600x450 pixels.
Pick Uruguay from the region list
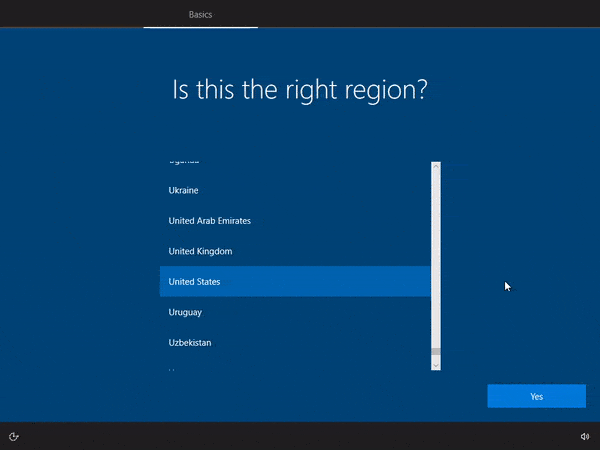(186, 312)
